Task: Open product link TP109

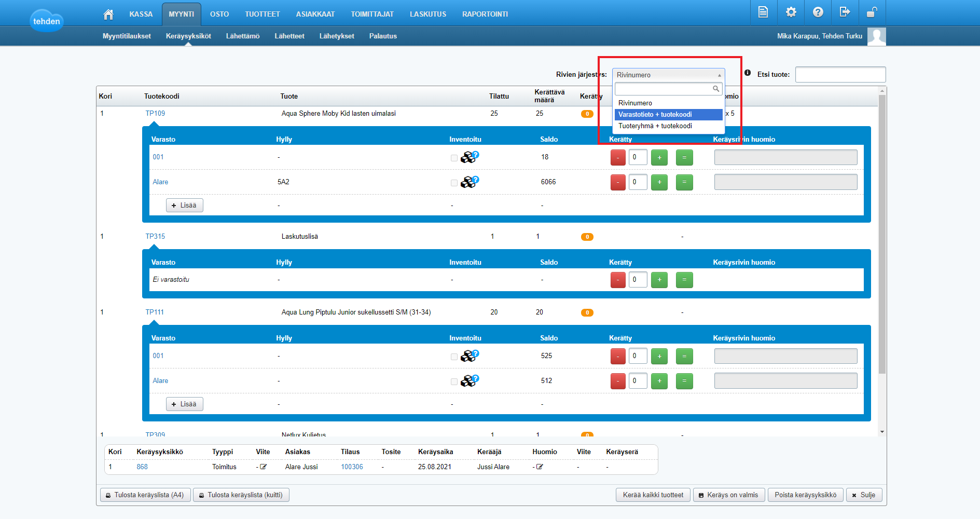Action: point(155,113)
